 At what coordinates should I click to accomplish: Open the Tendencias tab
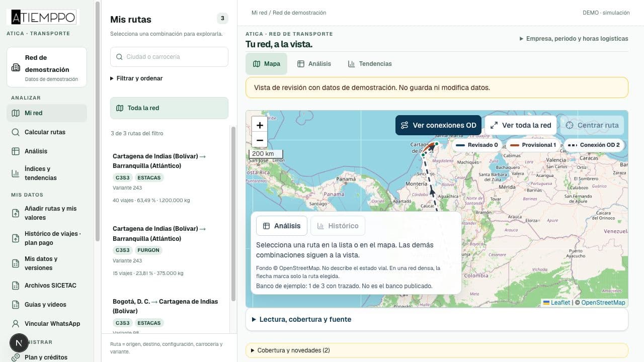[x=369, y=64]
